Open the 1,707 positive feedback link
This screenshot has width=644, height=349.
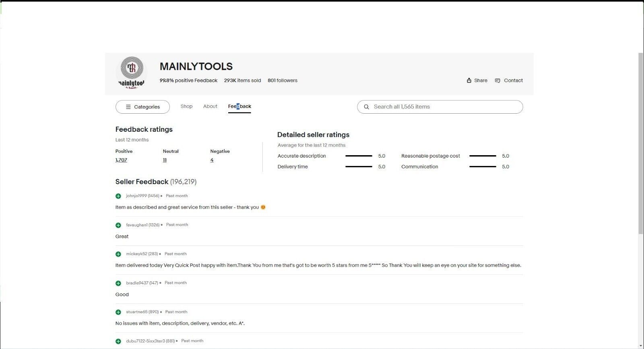[121, 160]
